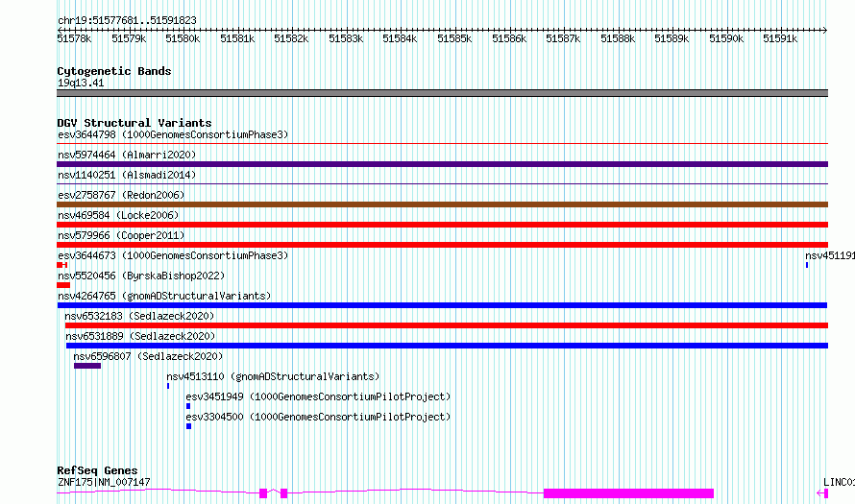Open the nsv451191 label at right edge
The width and height of the screenshot is (855, 504).
click(830, 255)
